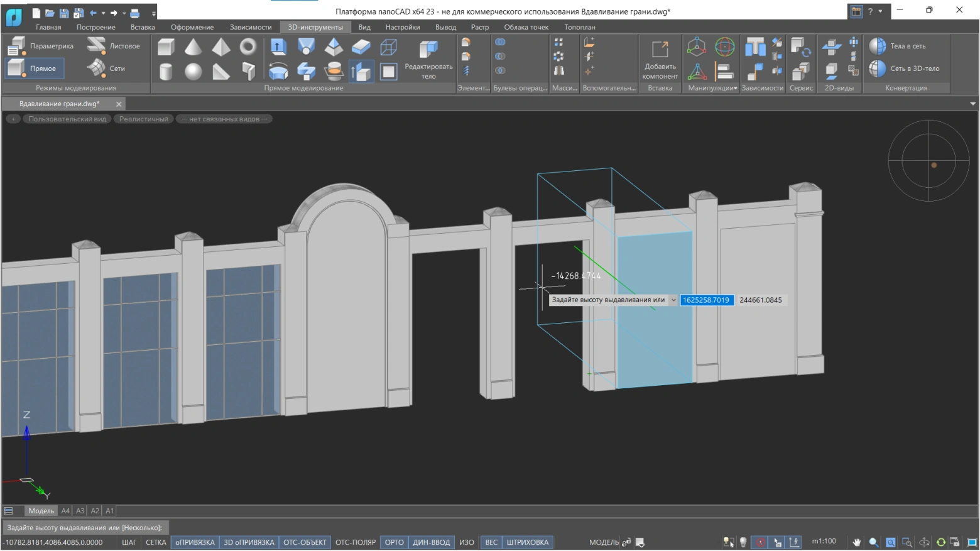
Task: Switch to the A4 layout tab
Action: click(65, 511)
